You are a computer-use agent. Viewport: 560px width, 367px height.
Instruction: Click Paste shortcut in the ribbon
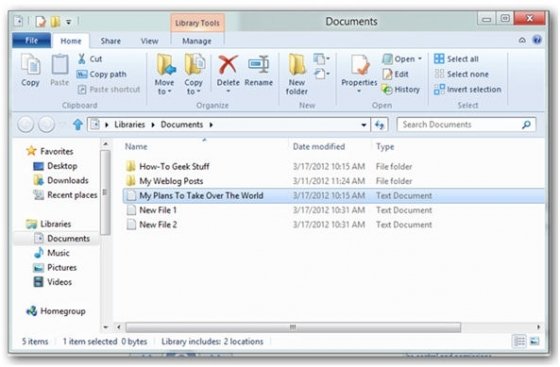coord(109,89)
